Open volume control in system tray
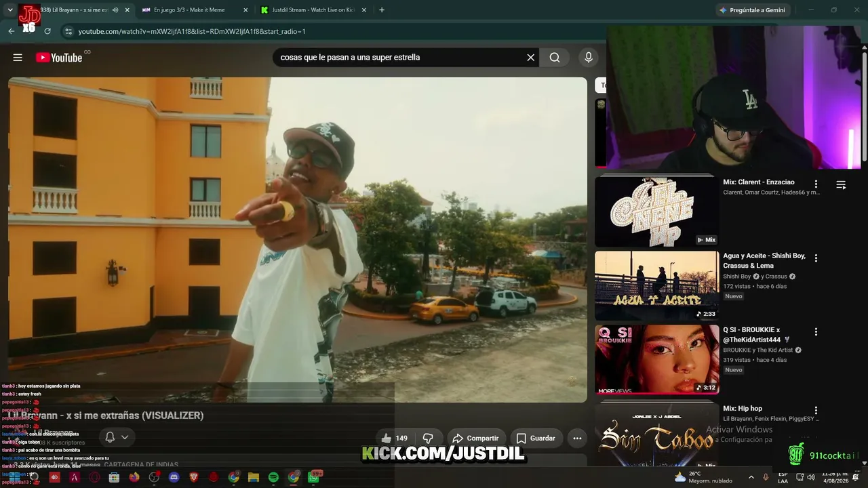This screenshot has height=488, width=868. pyautogui.click(x=810, y=477)
